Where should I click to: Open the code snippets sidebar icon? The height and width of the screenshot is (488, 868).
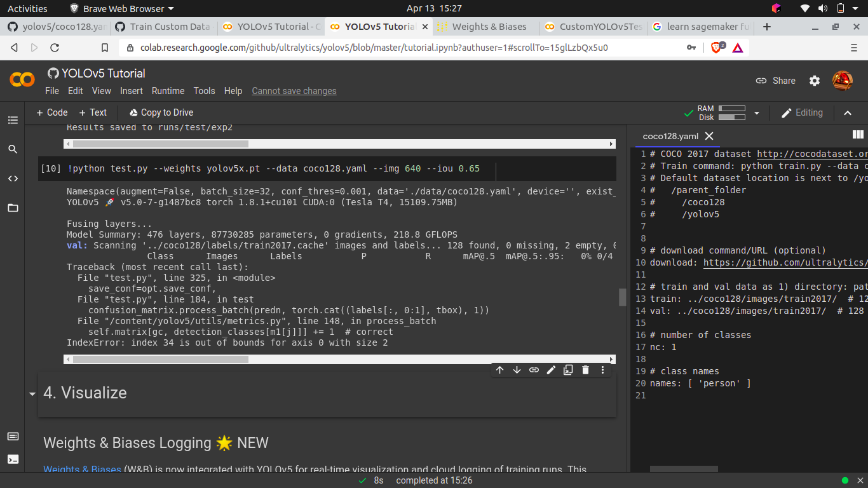tap(13, 179)
